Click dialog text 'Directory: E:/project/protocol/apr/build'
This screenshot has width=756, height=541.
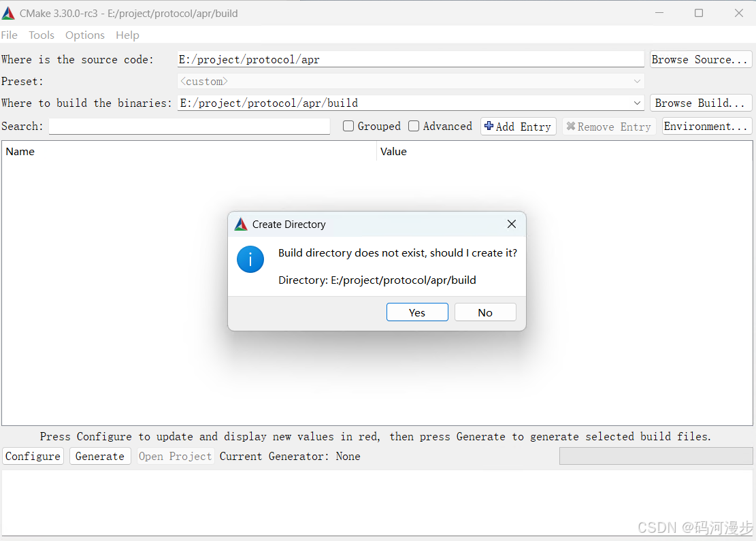pos(377,280)
